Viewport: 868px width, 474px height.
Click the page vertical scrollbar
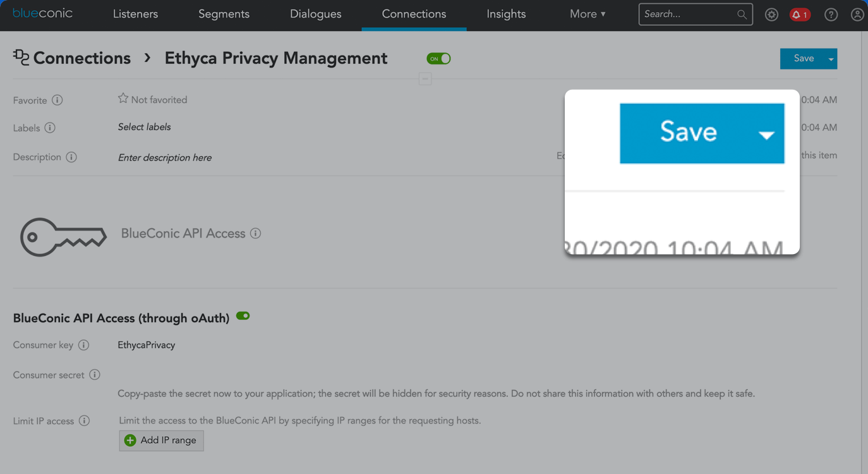pos(864,253)
